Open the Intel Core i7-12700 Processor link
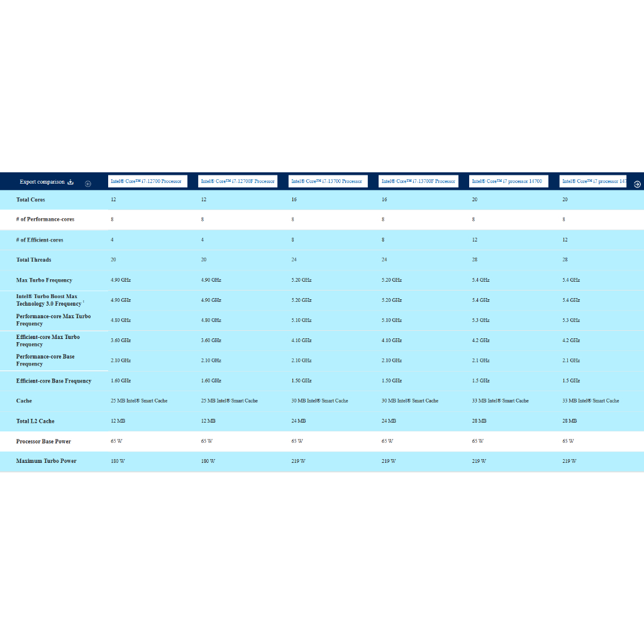The height and width of the screenshot is (644, 644). (x=146, y=181)
